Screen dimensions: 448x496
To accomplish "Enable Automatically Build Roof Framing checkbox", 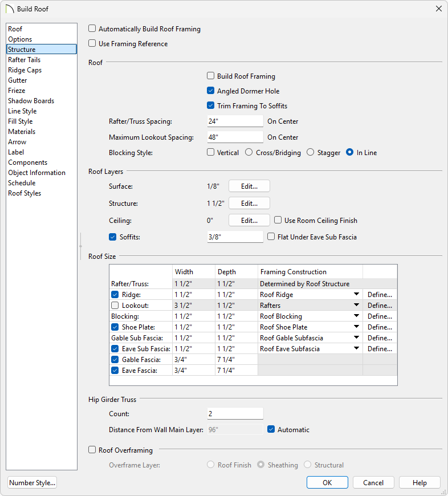I will [x=92, y=29].
